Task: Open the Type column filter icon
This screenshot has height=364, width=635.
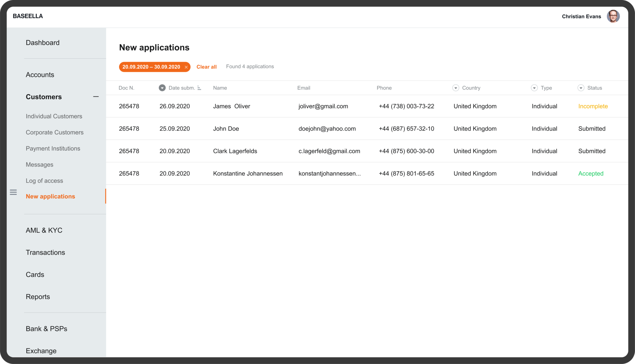Action: (534, 88)
